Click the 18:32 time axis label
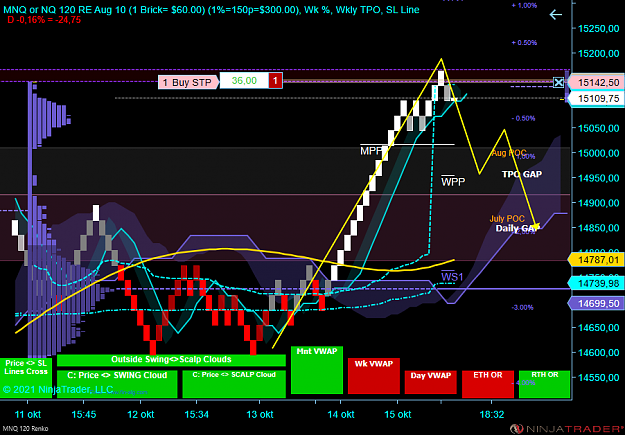This screenshot has width=625, height=435. tap(491, 414)
